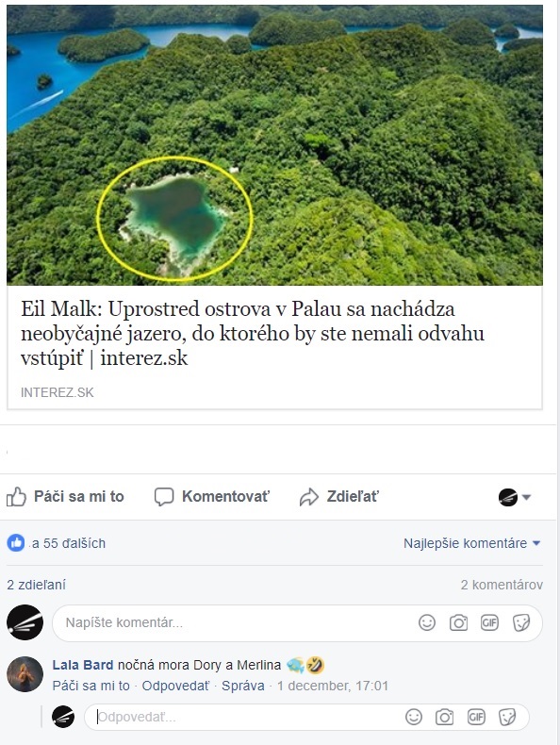Open emoji picker in comment box
The width and height of the screenshot is (560, 745).
pyautogui.click(x=427, y=622)
